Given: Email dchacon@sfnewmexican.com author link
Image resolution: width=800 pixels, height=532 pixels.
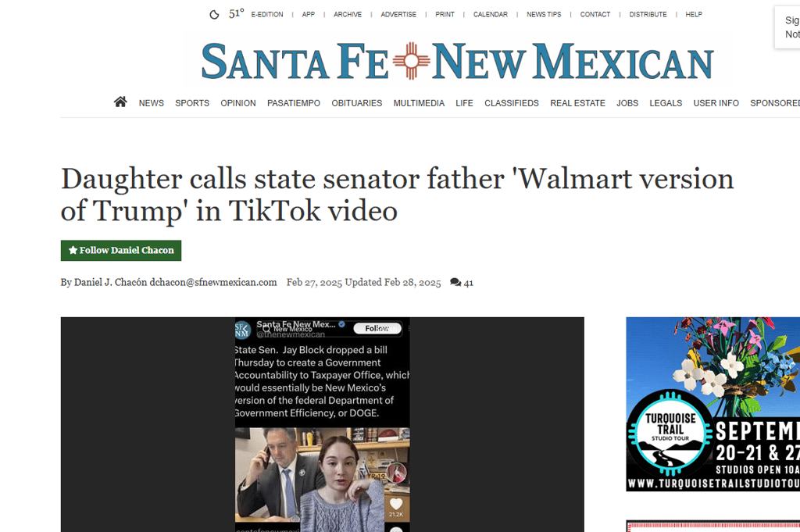Looking at the screenshot, I should pyautogui.click(x=212, y=282).
